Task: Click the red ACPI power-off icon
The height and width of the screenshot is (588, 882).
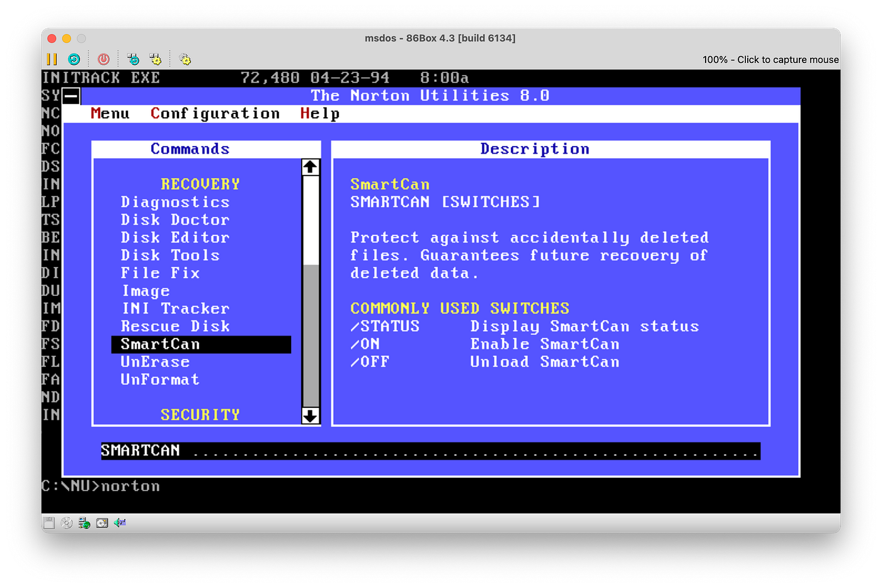Action: [x=104, y=59]
